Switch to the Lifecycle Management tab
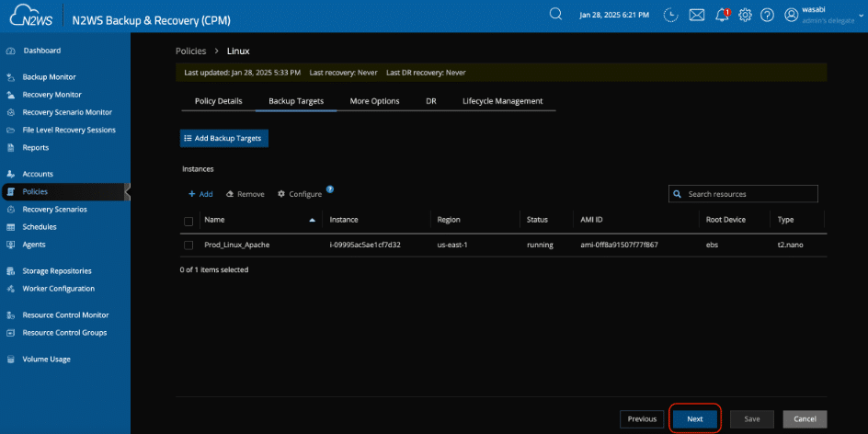Viewport: 868px width, 434px height. click(502, 101)
